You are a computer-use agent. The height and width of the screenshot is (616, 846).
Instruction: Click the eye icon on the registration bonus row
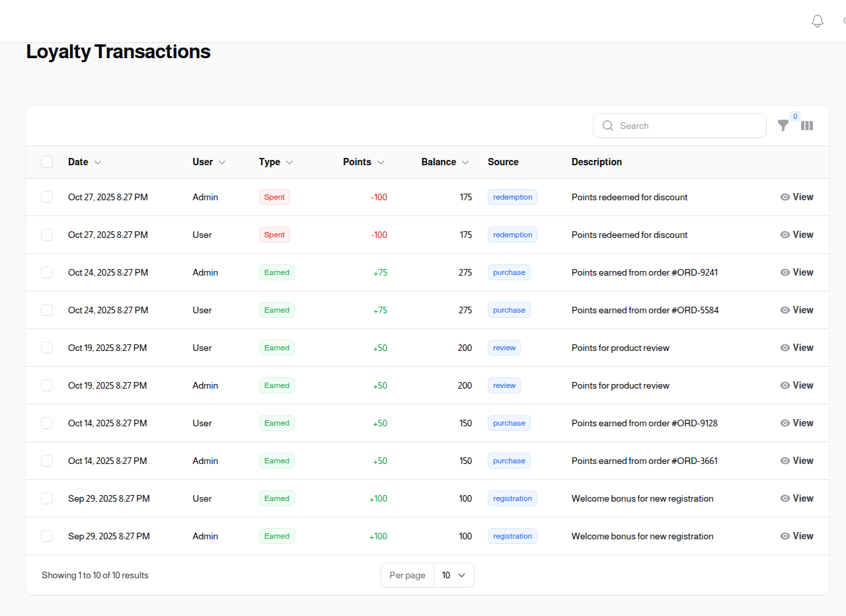pyautogui.click(x=785, y=498)
